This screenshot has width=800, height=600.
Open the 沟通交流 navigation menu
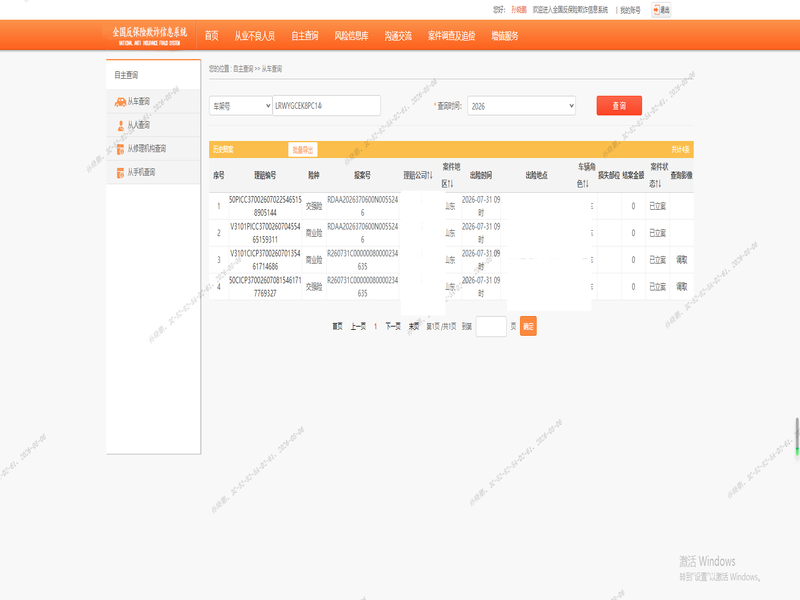click(398, 36)
